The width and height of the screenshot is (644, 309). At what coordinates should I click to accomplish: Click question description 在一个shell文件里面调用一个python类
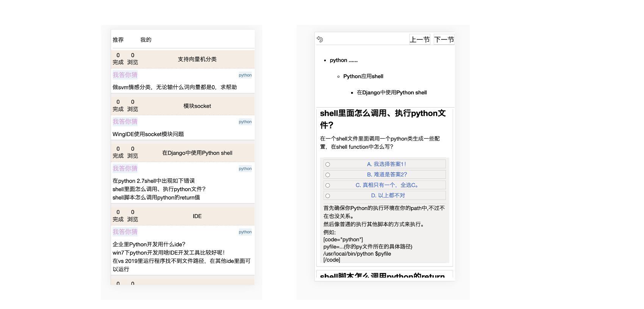pyautogui.click(x=380, y=143)
